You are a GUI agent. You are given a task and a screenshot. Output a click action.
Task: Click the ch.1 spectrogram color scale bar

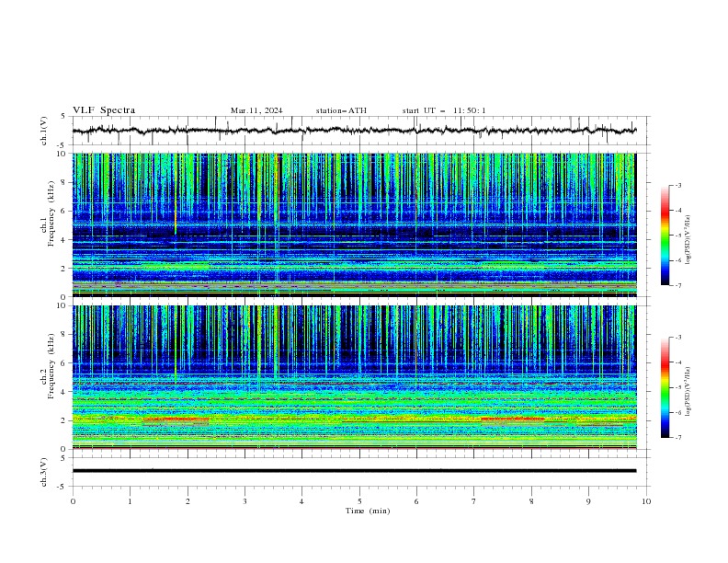(665, 236)
